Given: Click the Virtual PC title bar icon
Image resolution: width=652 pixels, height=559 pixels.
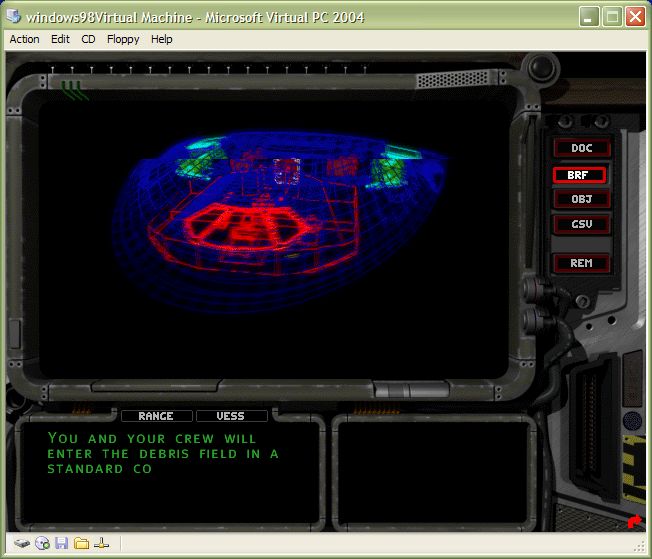Looking at the screenshot, I should point(13,17).
